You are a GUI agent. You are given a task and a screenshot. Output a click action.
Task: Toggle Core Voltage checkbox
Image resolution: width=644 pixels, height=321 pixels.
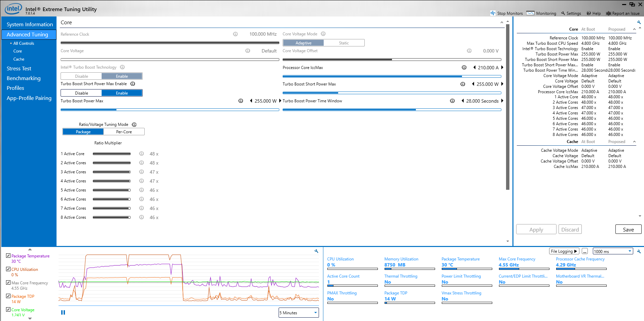[x=8, y=310]
